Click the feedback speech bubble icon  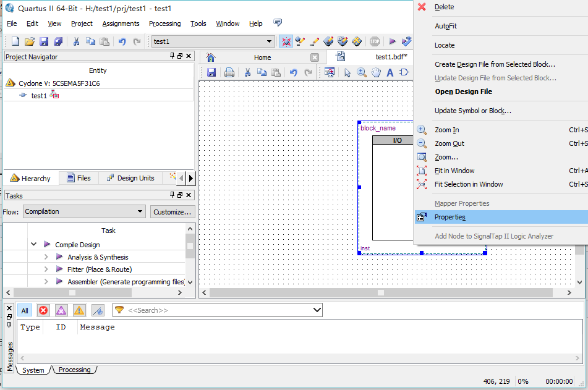[278, 22]
